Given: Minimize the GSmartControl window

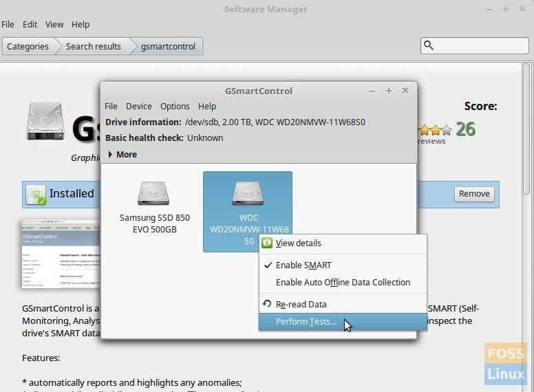Looking at the screenshot, I should click(x=372, y=91).
